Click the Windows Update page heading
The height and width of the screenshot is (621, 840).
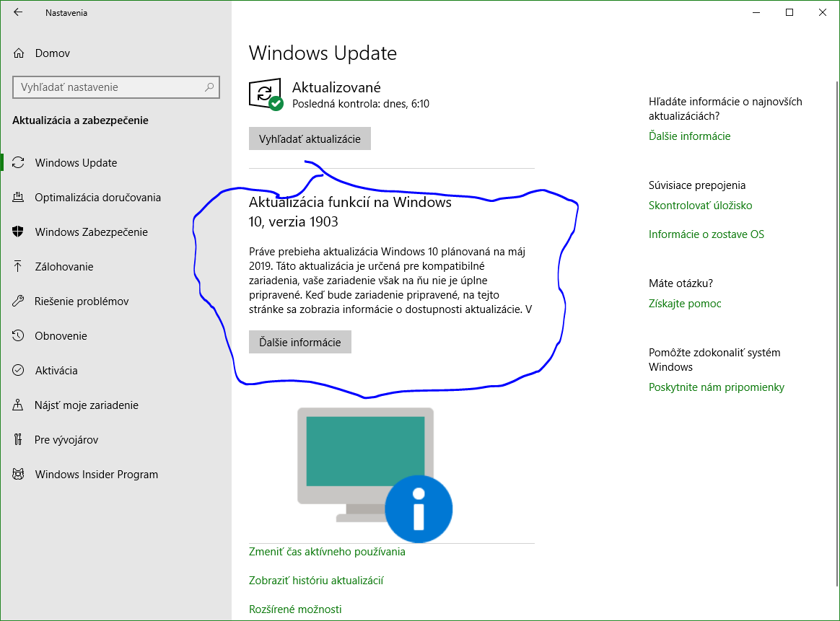coord(323,53)
